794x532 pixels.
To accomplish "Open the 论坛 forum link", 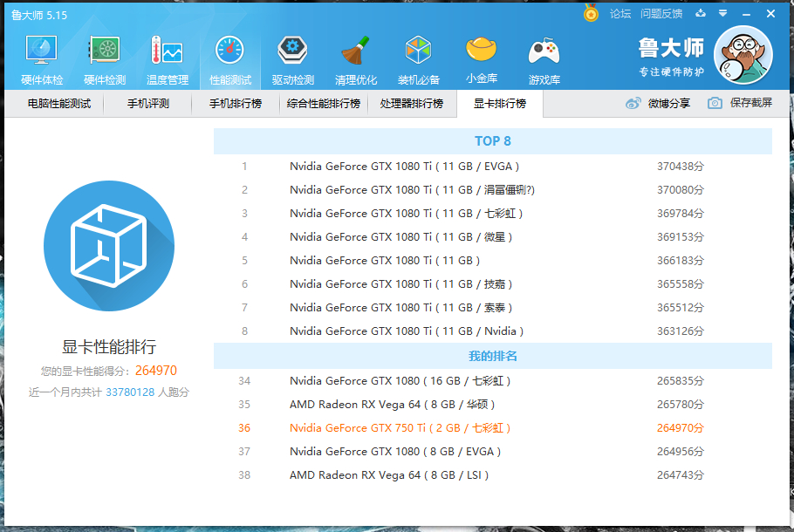I will [x=620, y=14].
